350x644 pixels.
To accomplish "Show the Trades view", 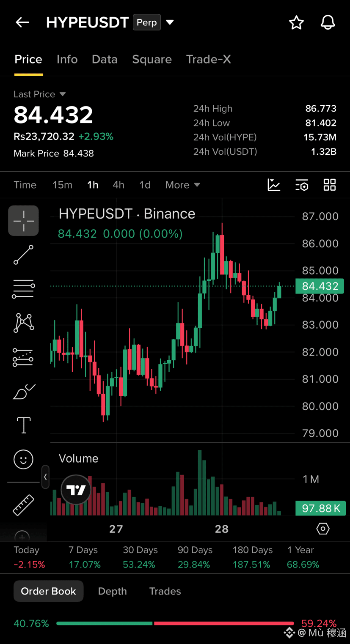I will [x=165, y=591].
